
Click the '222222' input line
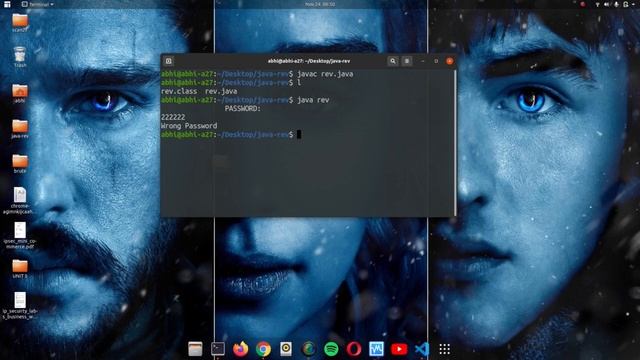(173, 117)
